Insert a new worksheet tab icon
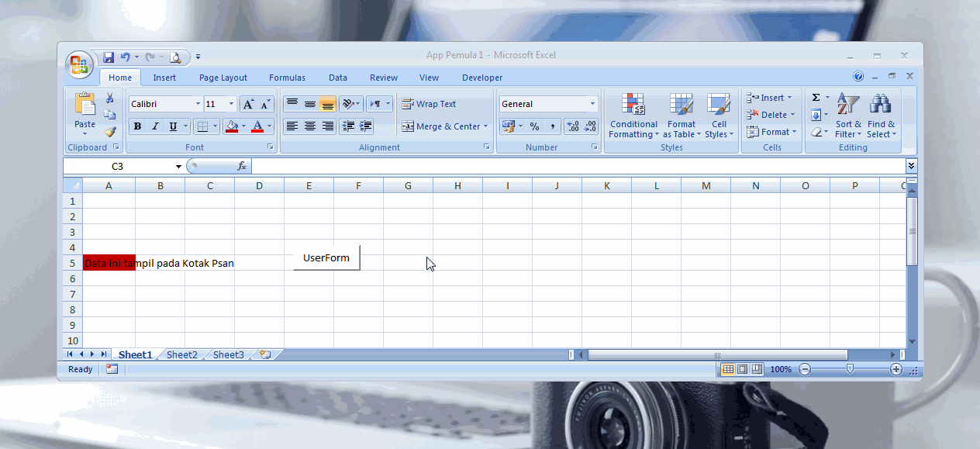 [x=265, y=354]
